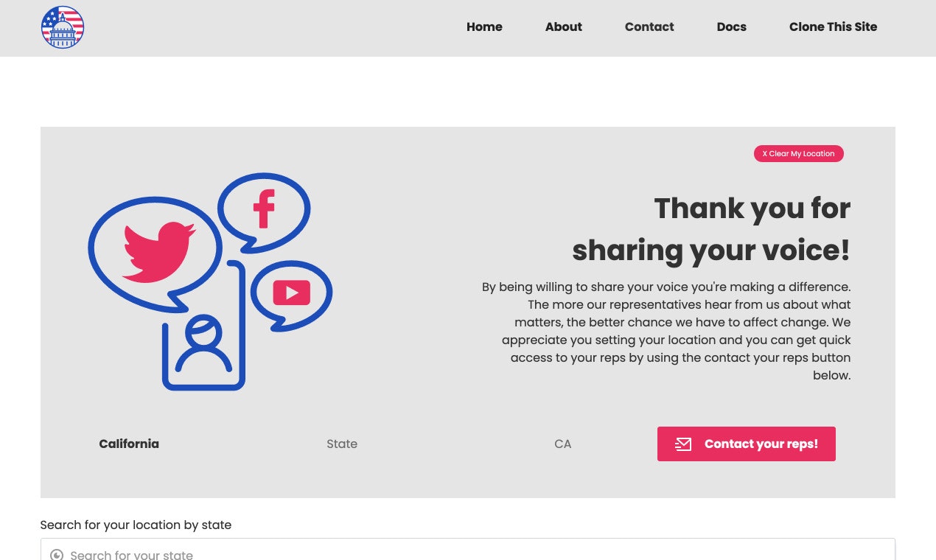Open the Contact page from the navbar
The width and height of the screenshot is (936, 560).
click(649, 27)
